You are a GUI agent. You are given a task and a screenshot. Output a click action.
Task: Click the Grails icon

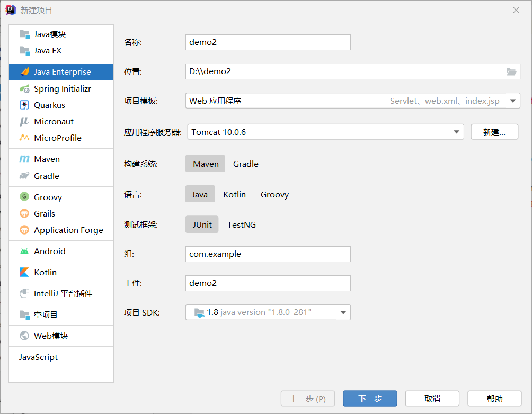[x=24, y=213]
